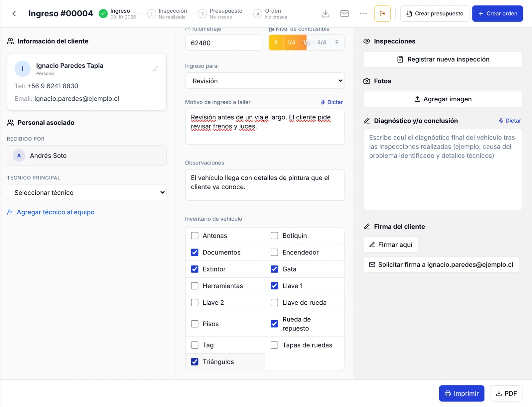Click Agregar imagen button
The image size is (532, 407).
(443, 99)
